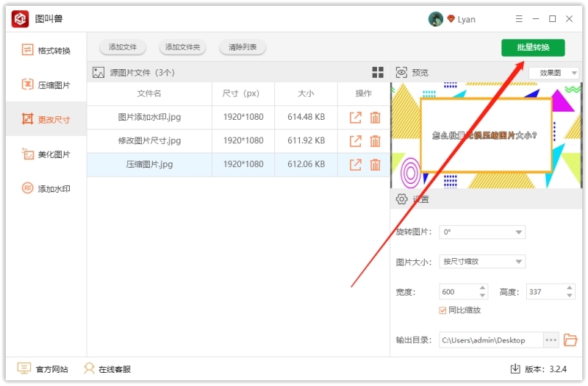Delete 压缩图片.jpg with trash icon
The width and height of the screenshot is (588, 386).
point(375,165)
